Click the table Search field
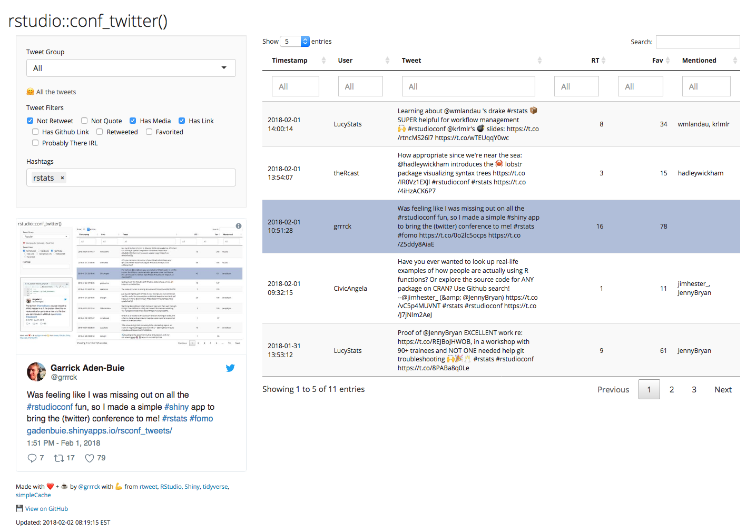This screenshot has width=756, height=532. click(x=698, y=42)
